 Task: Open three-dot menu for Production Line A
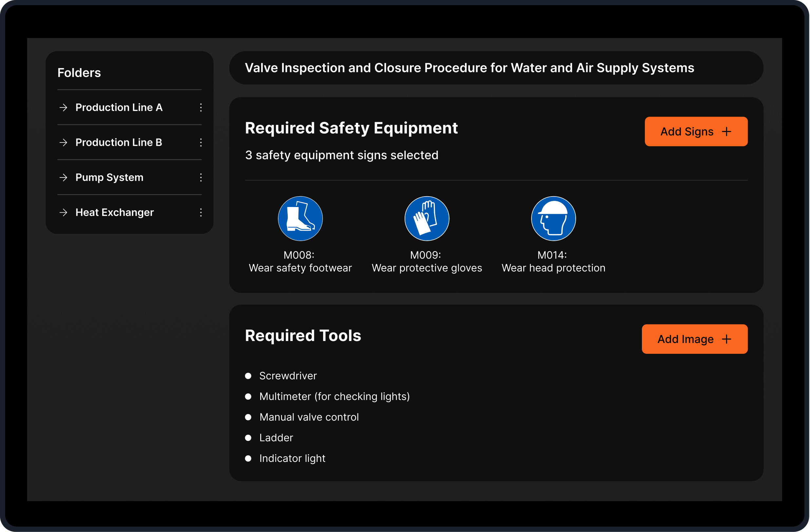tap(201, 107)
